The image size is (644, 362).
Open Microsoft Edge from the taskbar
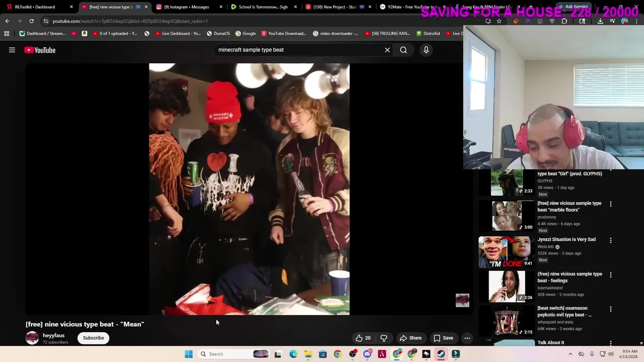293,354
